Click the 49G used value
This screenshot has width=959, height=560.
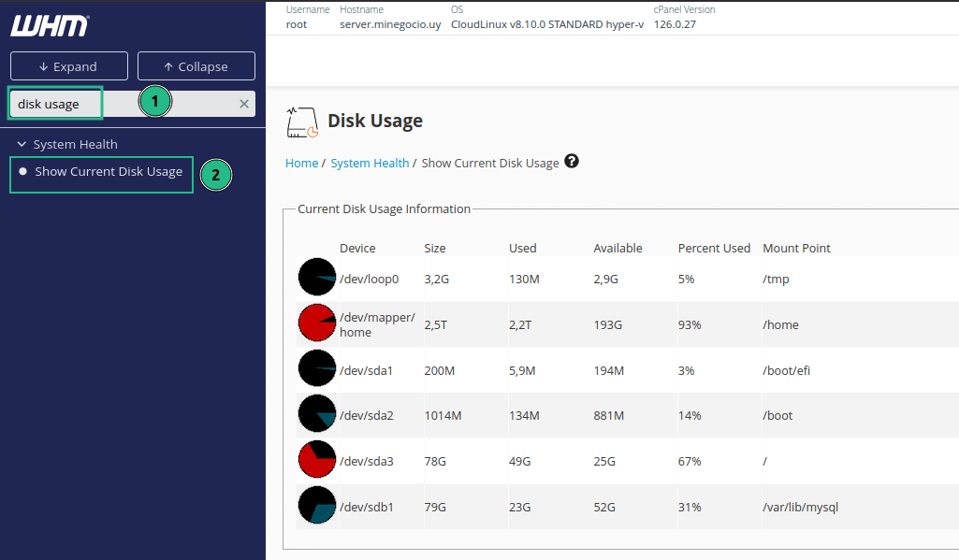520,462
